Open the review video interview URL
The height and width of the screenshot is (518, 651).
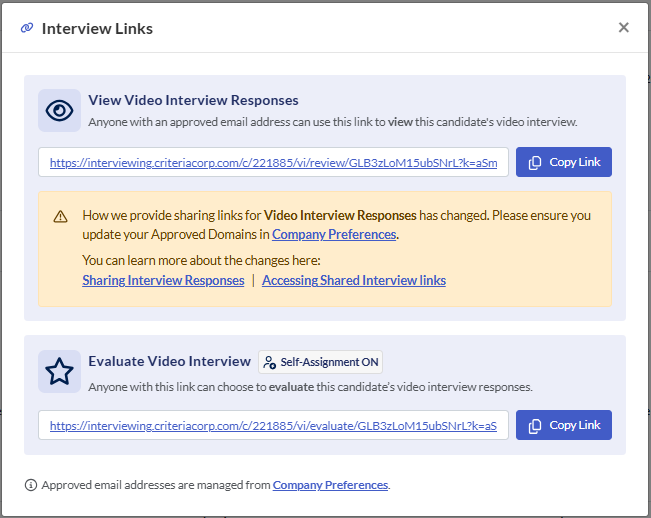[273, 162]
